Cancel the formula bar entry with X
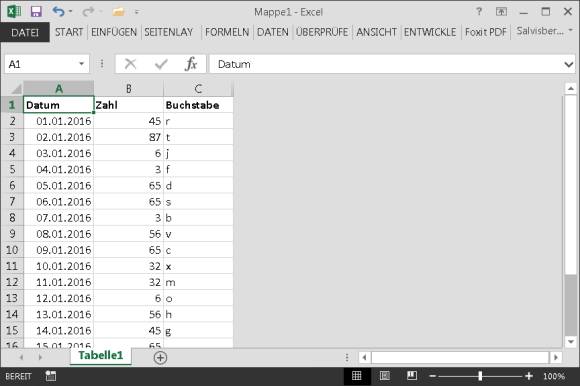580x386 pixels. (130, 64)
